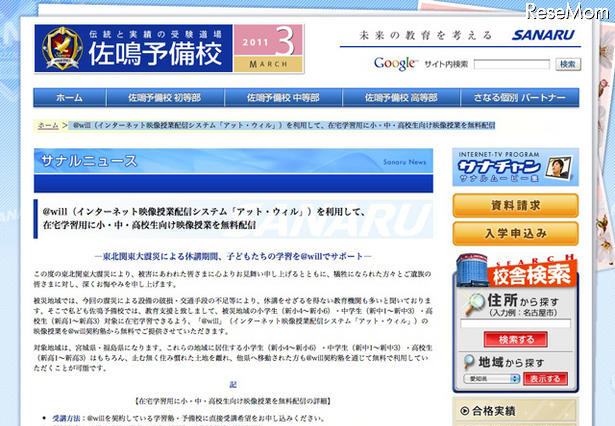Follow the ホーム breadcrumb link
This screenshot has width=615, height=426.
48,126
